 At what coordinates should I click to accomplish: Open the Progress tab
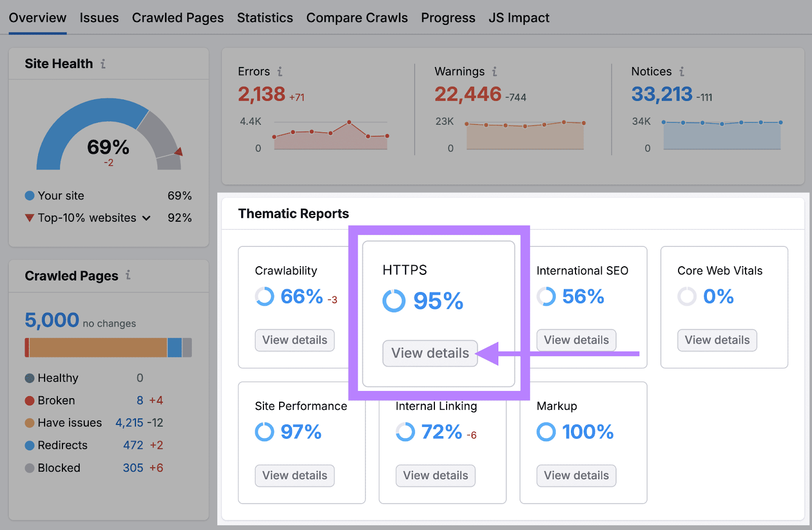tap(448, 18)
